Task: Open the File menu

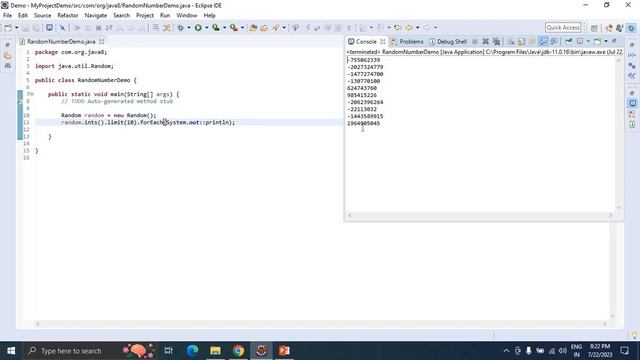Action: click(x=7, y=16)
